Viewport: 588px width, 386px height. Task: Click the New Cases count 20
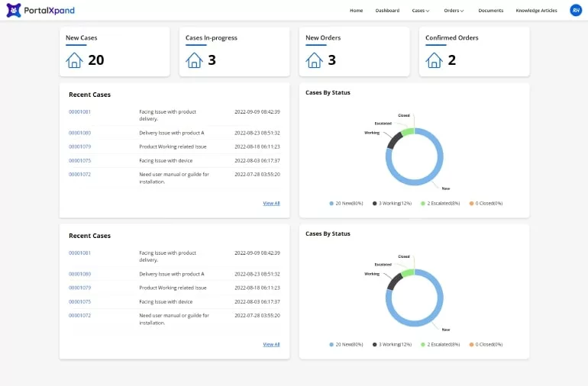pos(96,60)
